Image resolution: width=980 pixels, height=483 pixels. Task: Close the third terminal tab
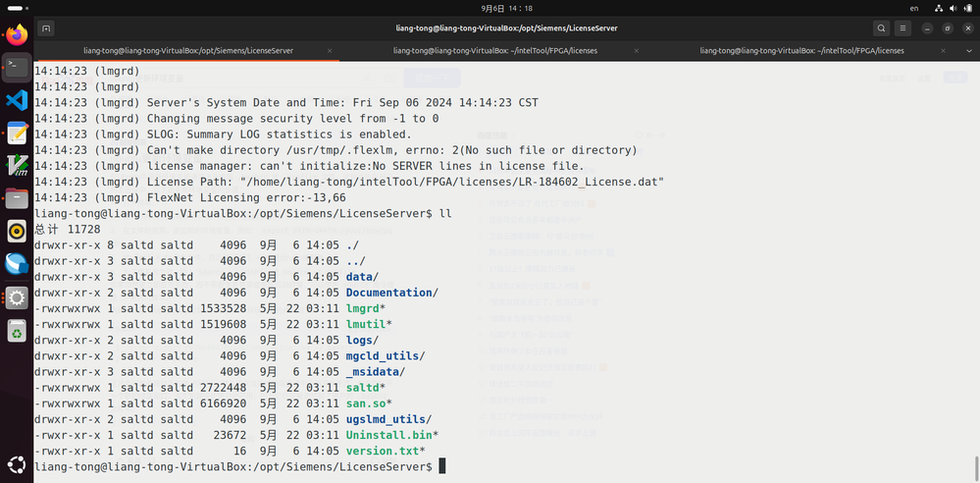[x=943, y=51]
